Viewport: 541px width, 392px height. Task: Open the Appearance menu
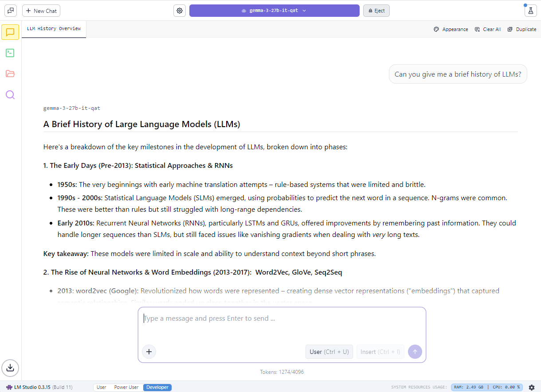coord(451,29)
